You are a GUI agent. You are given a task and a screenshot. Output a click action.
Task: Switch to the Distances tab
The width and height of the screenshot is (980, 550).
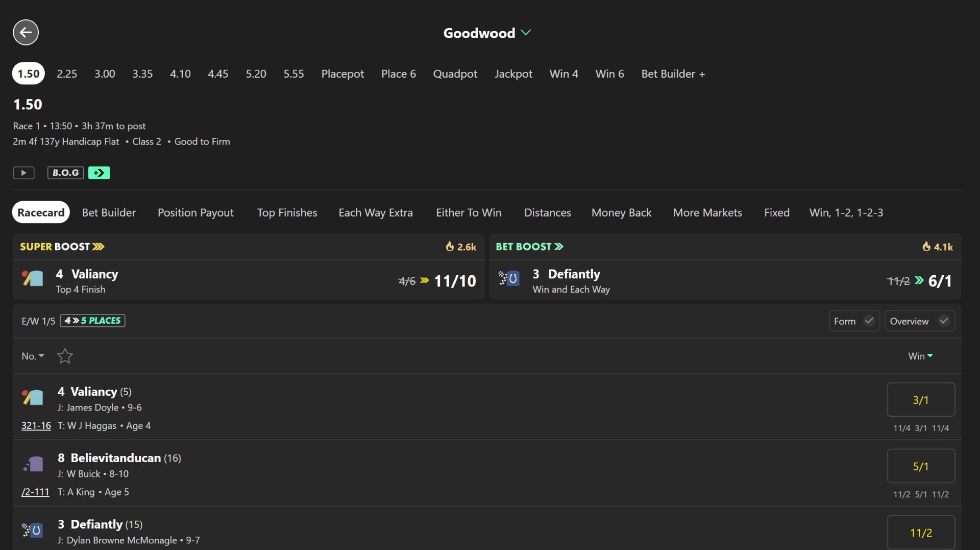point(548,213)
